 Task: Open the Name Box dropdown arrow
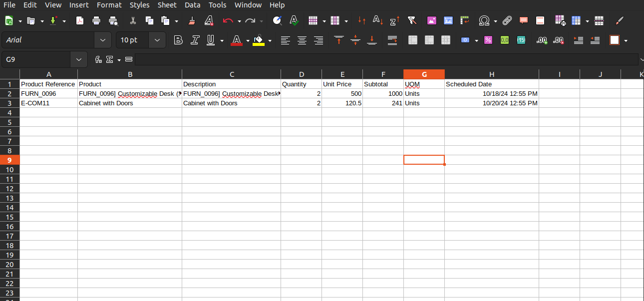79,59
